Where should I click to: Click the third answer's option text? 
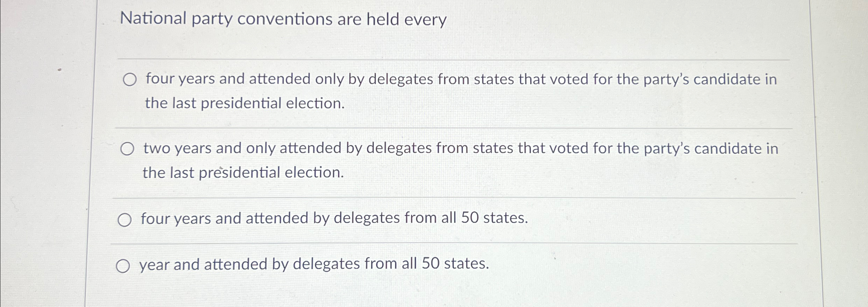click(x=333, y=219)
